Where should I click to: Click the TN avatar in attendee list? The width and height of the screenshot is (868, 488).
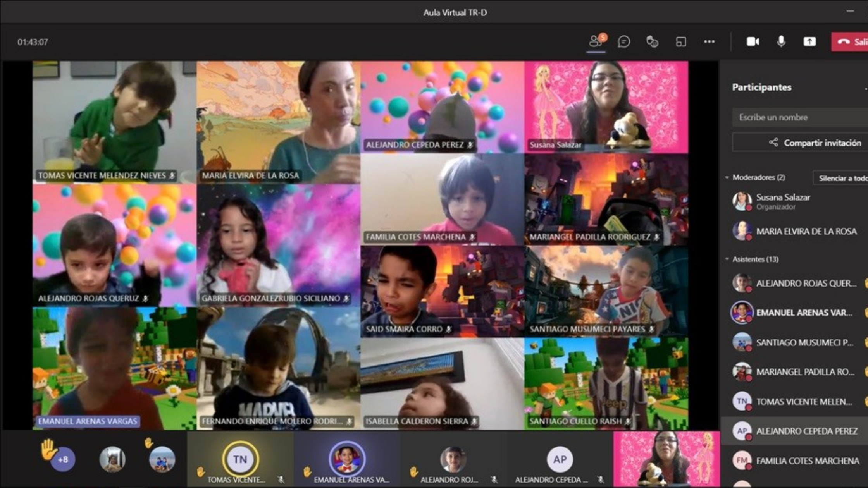pos(742,401)
